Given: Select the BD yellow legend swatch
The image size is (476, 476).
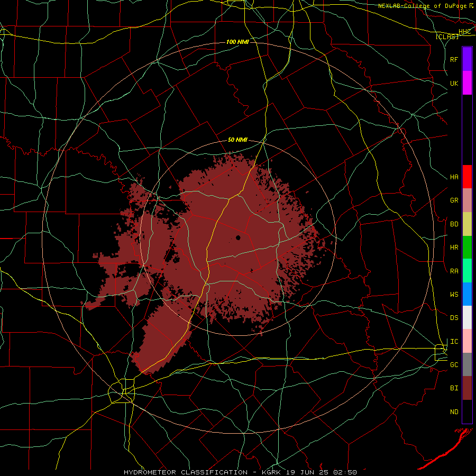Looking at the screenshot, I should click(467, 224).
